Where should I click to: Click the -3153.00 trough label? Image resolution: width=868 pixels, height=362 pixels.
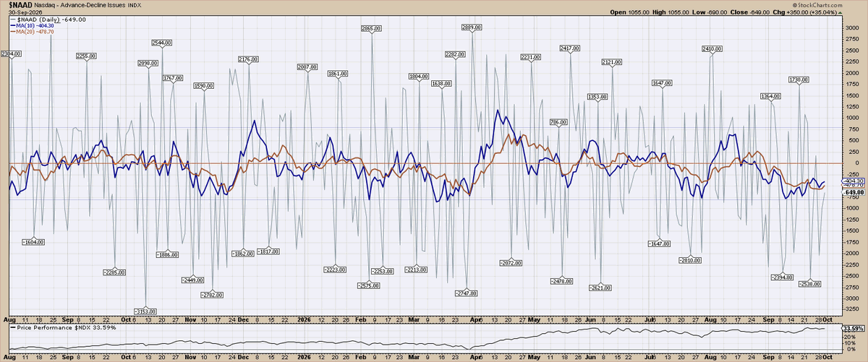coord(146,311)
